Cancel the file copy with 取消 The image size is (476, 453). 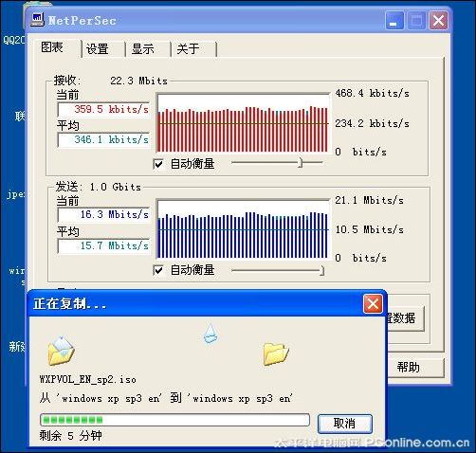(x=345, y=424)
